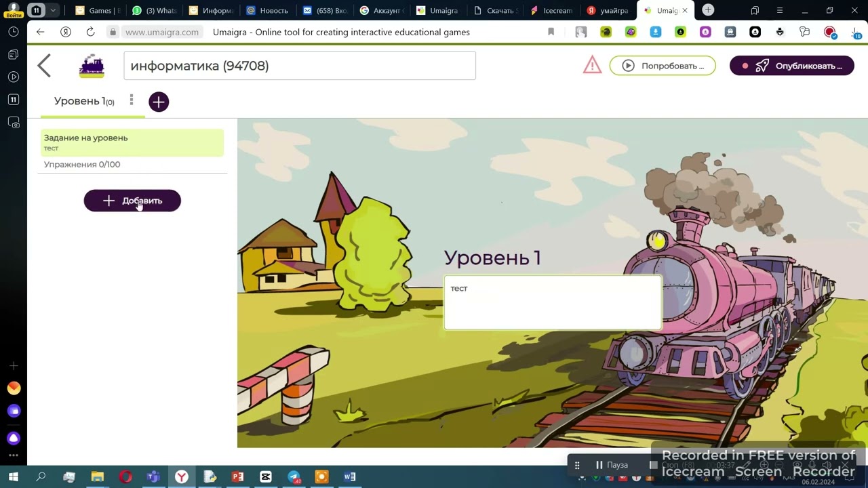Open the Alice assistant purple icon in sidebar
The height and width of the screenshot is (488, 868).
pos(14,439)
